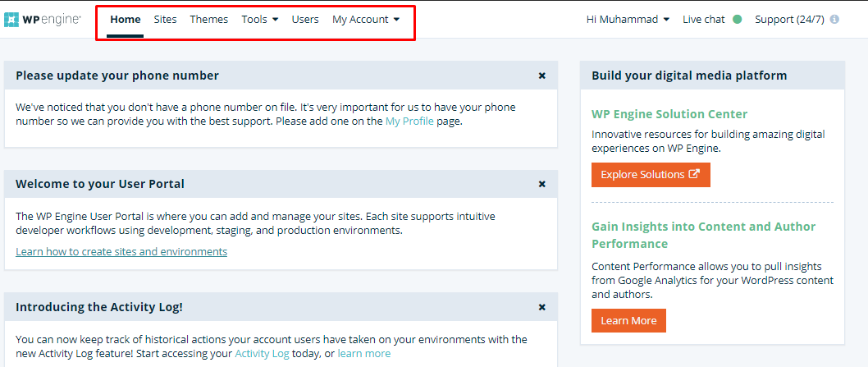This screenshot has height=367, width=868.
Task: Open the Home tab
Action: point(125,20)
